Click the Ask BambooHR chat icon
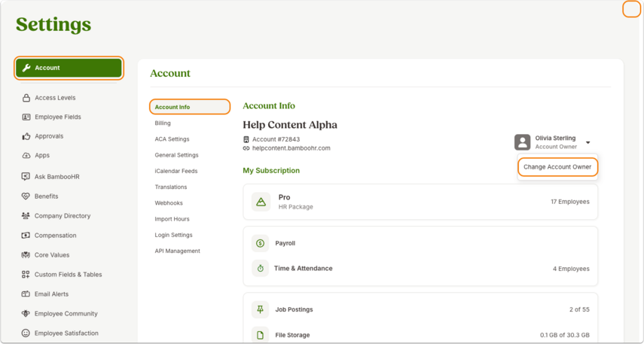The image size is (644, 344). click(26, 176)
